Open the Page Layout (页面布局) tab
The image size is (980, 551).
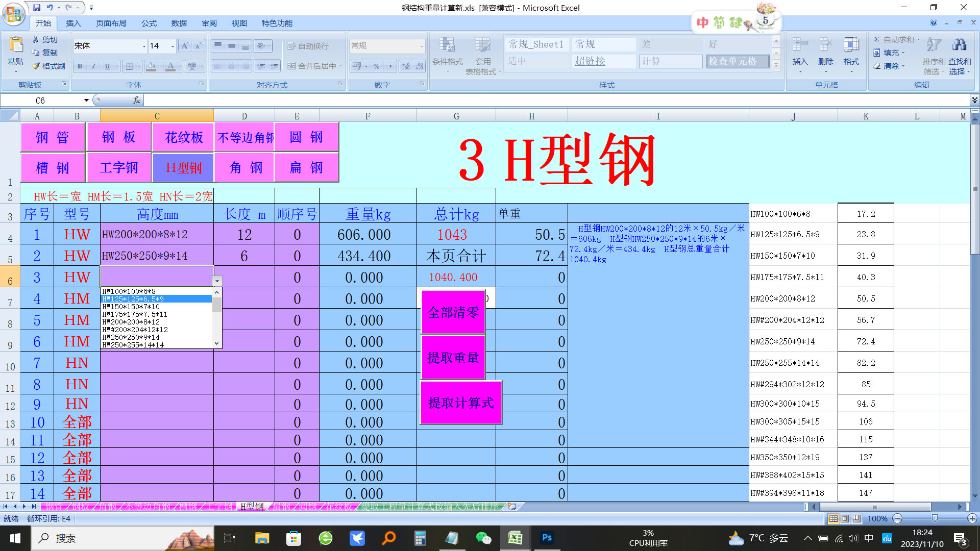point(111,23)
